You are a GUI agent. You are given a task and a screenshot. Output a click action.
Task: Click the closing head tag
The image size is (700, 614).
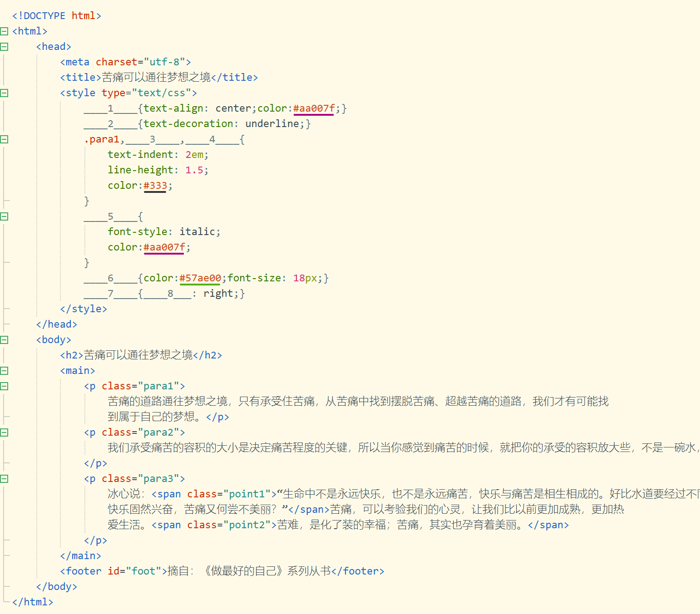(57, 324)
